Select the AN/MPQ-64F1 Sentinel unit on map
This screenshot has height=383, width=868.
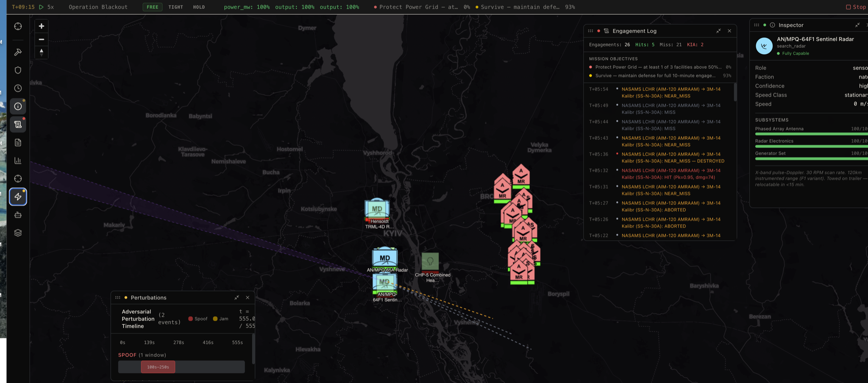(384, 283)
